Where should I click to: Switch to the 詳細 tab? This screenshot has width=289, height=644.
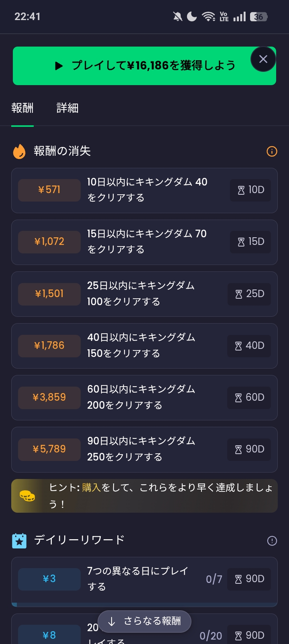[x=67, y=108]
